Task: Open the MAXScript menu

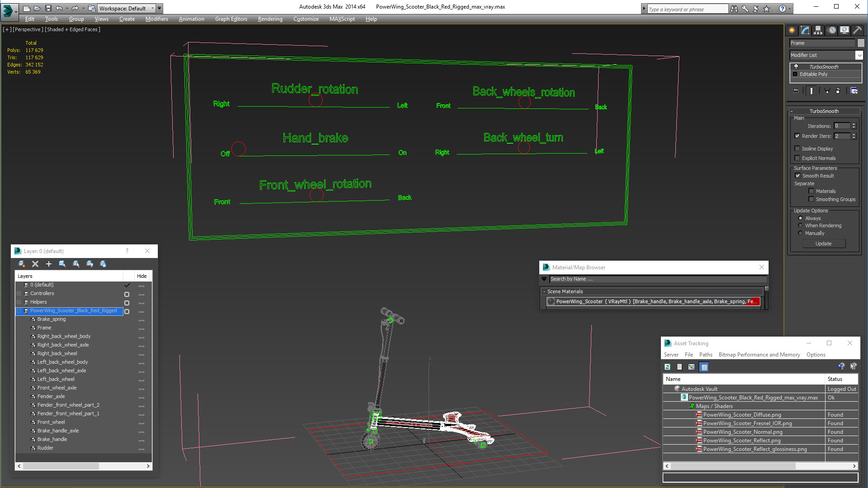Action: tap(342, 19)
